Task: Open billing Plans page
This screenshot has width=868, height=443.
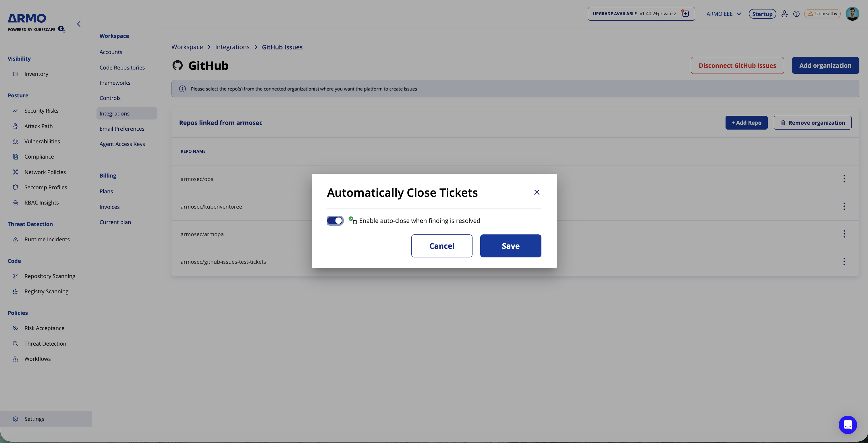Action: pos(106,191)
